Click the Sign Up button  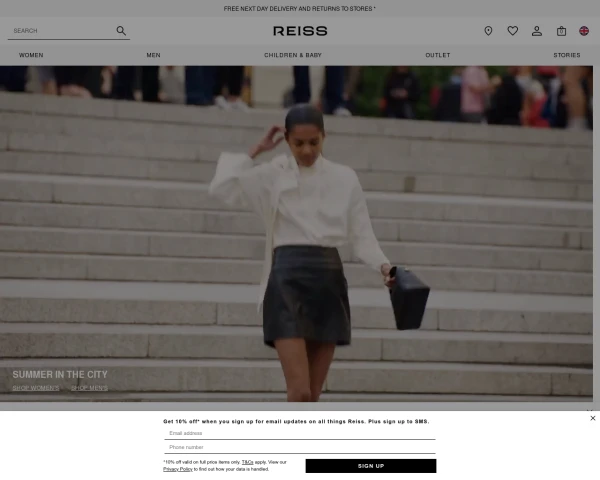(371, 466)
